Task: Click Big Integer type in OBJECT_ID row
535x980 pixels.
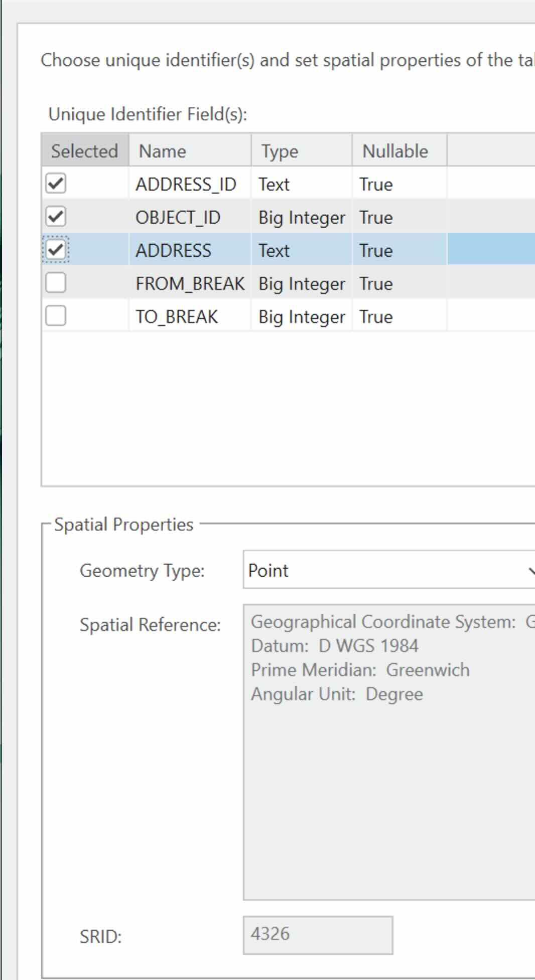Action: tap(302, 217)
